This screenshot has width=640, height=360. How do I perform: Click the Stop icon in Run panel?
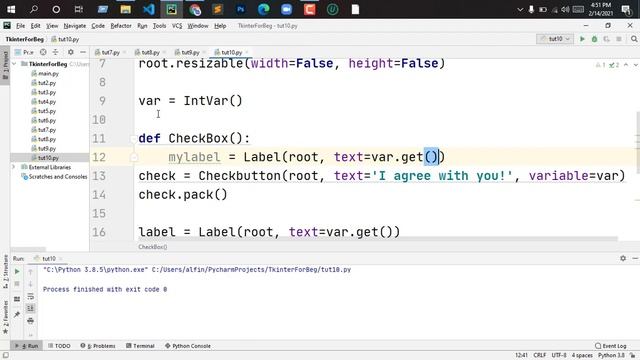tap(17, 284)
